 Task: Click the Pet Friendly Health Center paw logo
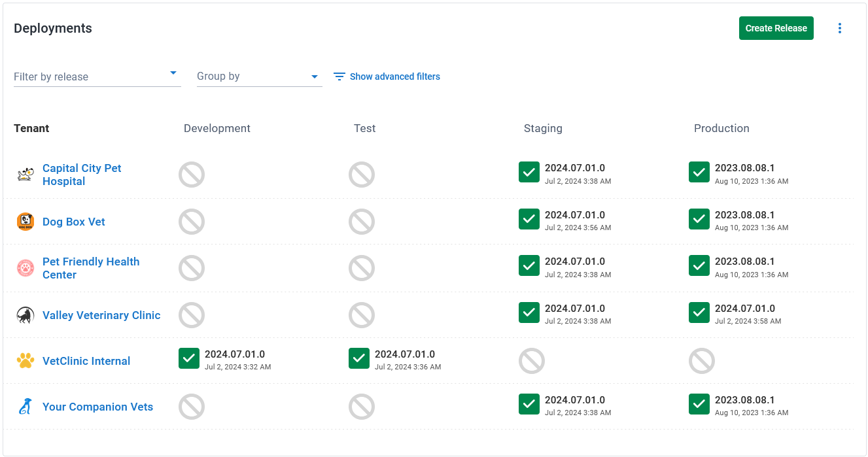[x=26, y=268]
